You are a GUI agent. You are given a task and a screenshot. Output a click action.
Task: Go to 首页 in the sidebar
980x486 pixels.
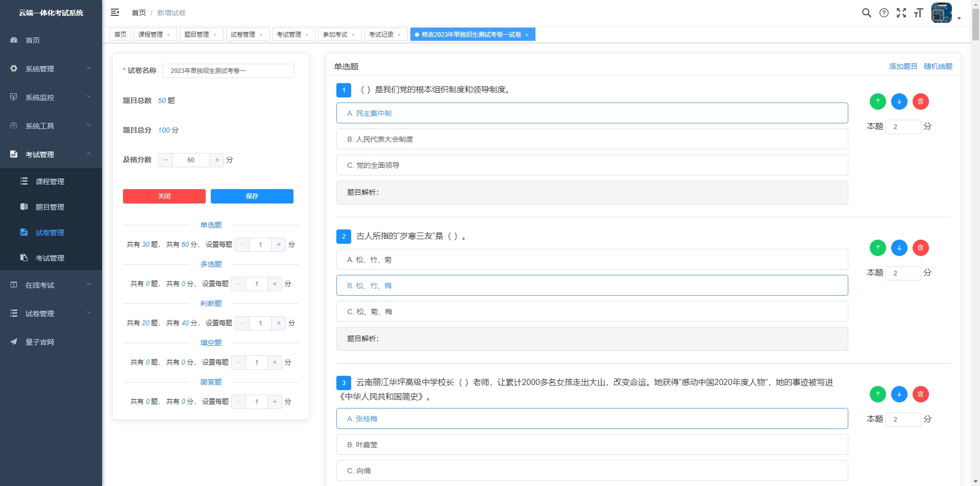tap(51, 40)
